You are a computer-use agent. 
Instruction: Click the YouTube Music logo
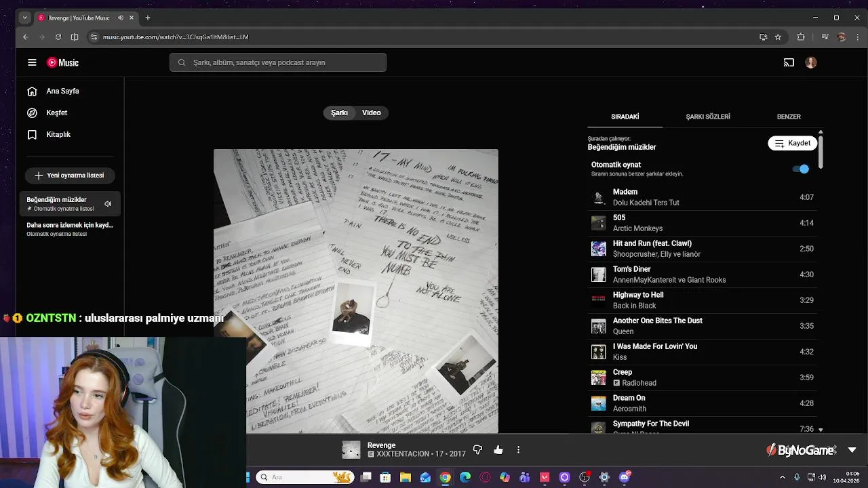63,62
